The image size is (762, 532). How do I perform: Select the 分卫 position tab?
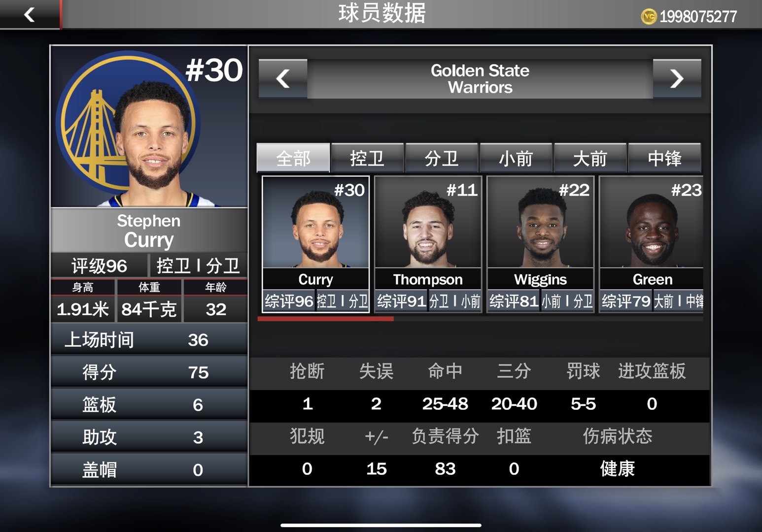click(442, 158)
